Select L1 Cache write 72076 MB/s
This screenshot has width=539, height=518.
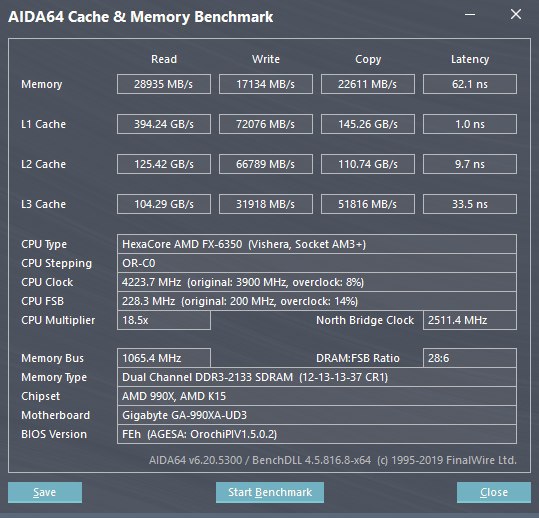point(266,124)
